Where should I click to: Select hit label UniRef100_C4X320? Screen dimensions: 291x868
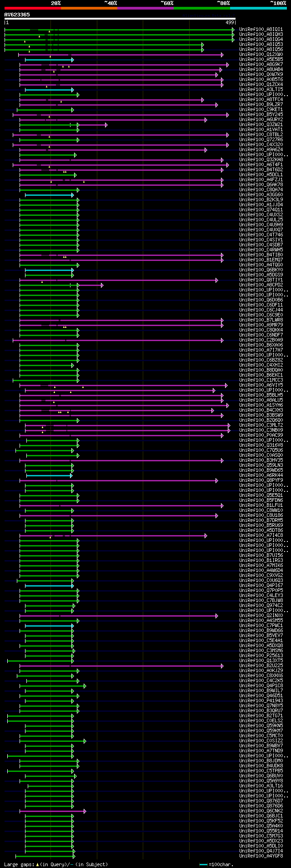pyautogui.click(x=261, y=145)
